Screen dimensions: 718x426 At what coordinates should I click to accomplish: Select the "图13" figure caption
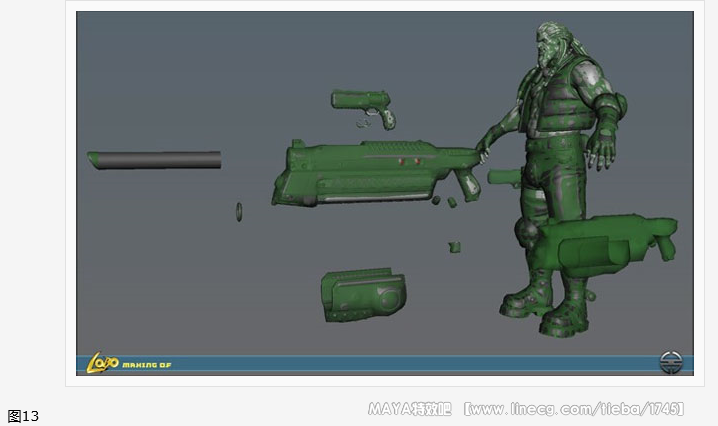pyautogui.click(x=22, y=415)
